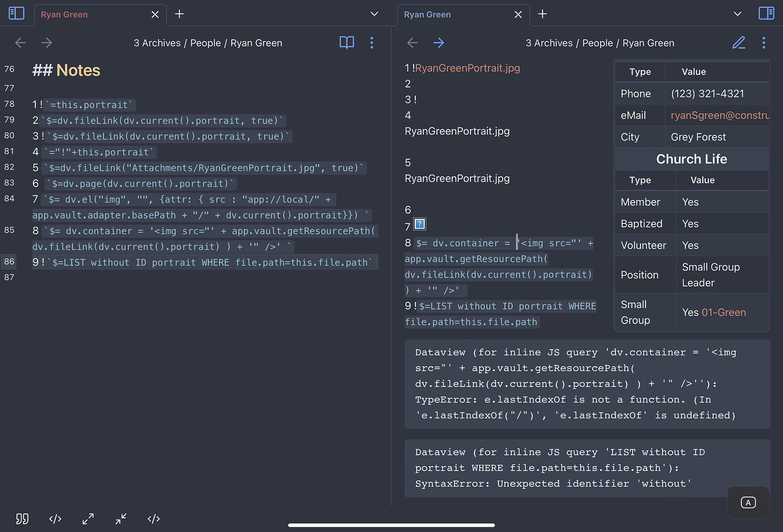Switch left pane to reading view
Screen dimensions: 783x532
point(347,43)
